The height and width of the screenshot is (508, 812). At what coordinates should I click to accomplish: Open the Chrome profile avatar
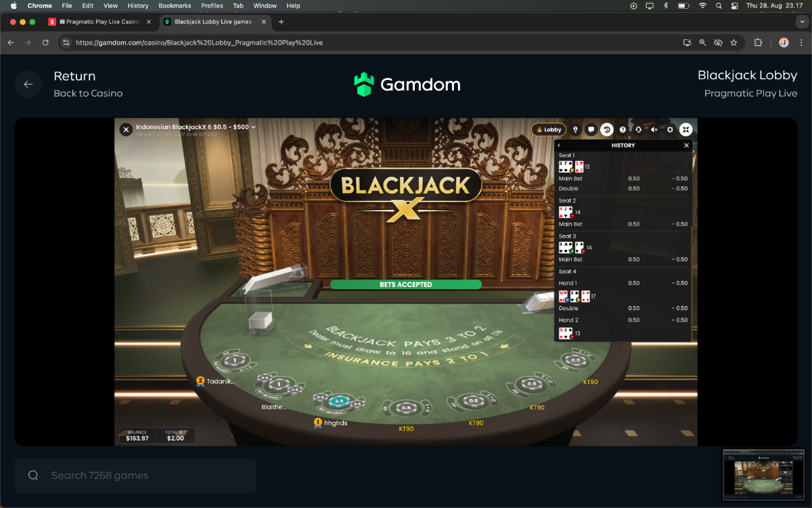(x=784, y=42)
